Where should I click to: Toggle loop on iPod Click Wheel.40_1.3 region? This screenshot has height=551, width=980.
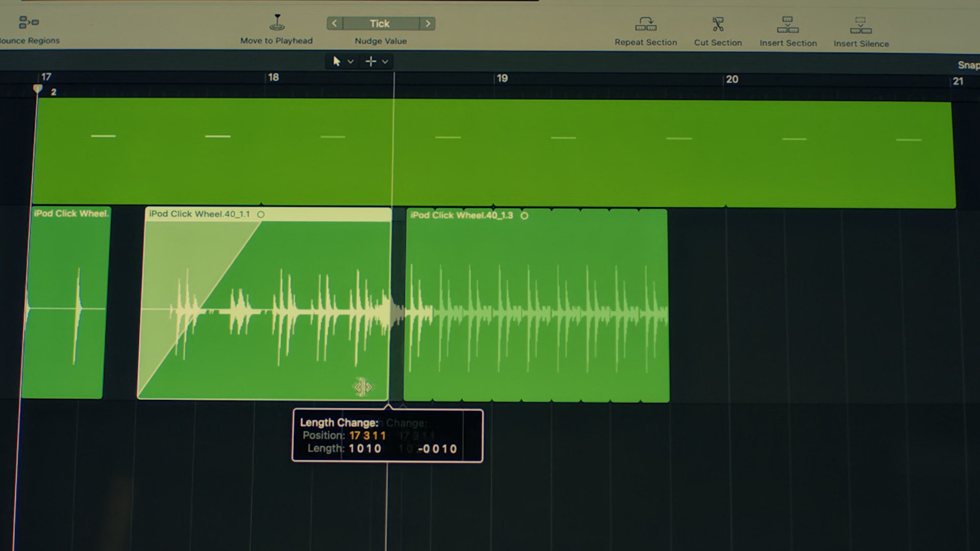525,216
